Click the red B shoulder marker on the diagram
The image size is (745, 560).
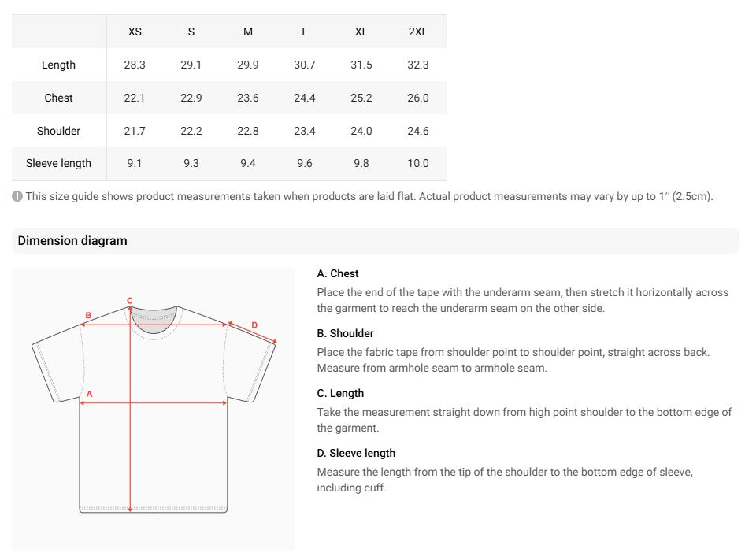coord(88,315)
